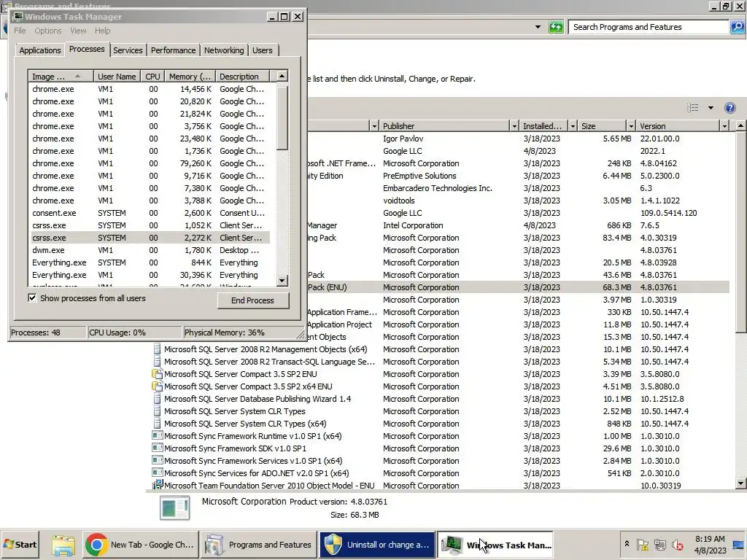This screenshot has height=560, width=747.
Task: Open the clock showing 8:19 AM
Action: tap(709, 545)
